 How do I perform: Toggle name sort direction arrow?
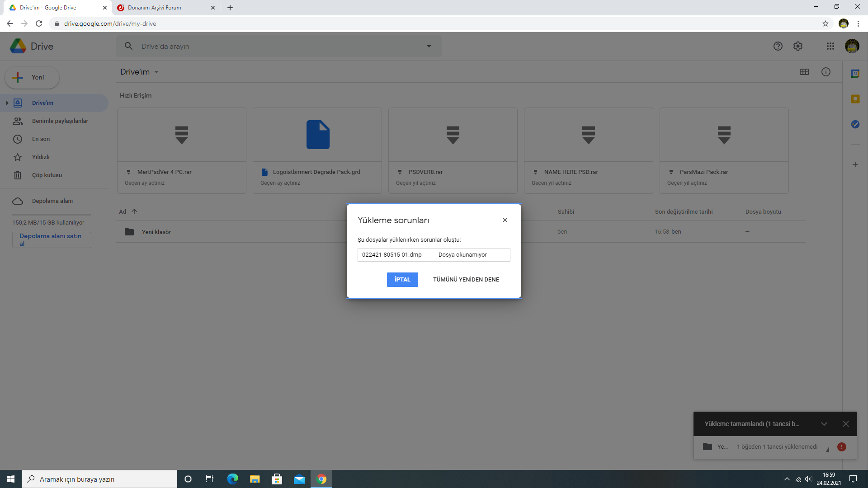click(x=134, y=211)
